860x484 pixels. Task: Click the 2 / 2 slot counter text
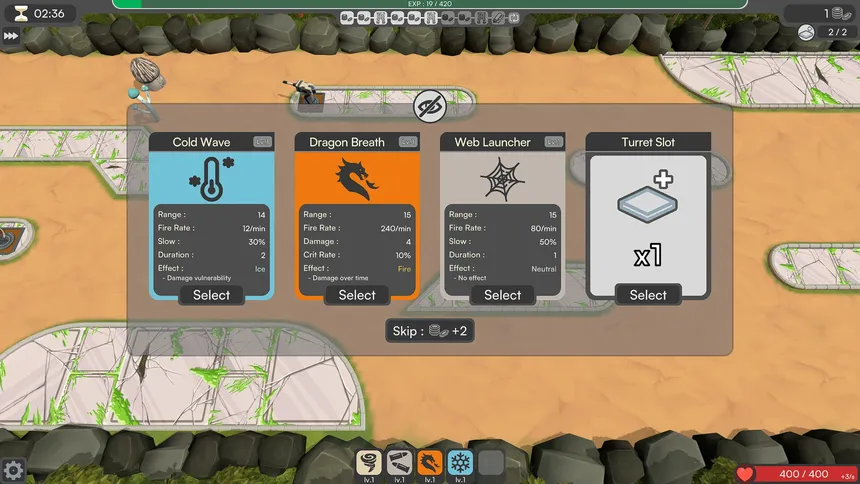[838, 32]
